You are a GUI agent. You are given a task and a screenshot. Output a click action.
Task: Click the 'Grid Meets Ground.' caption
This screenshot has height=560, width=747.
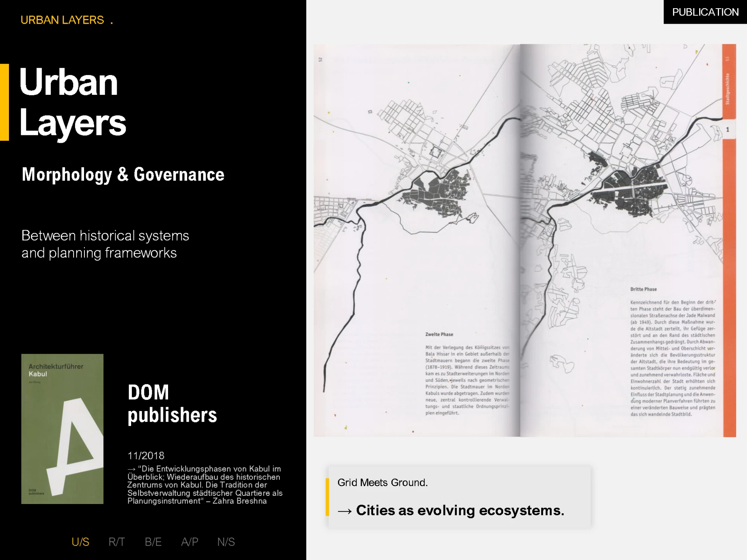382,483
